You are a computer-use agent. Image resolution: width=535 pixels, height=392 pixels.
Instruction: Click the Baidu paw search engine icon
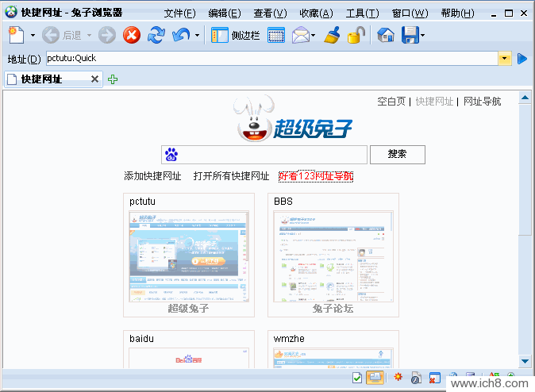[171, 155]
